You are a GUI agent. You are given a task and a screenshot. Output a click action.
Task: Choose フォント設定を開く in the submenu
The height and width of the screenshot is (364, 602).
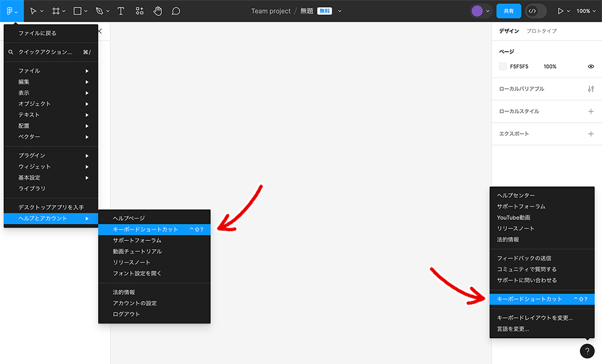(x=155, y=274)
